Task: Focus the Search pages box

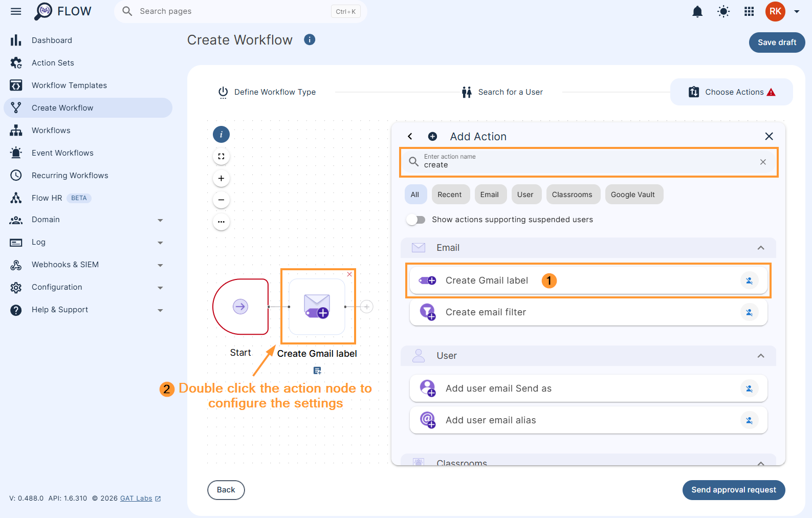Action: [240, 11]
